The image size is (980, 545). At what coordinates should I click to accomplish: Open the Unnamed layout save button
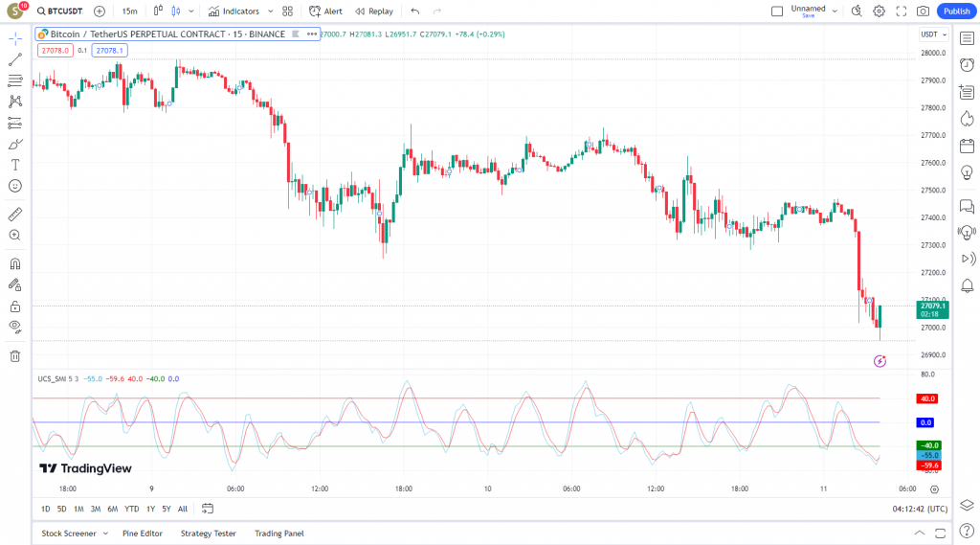(x=808, y=11)
